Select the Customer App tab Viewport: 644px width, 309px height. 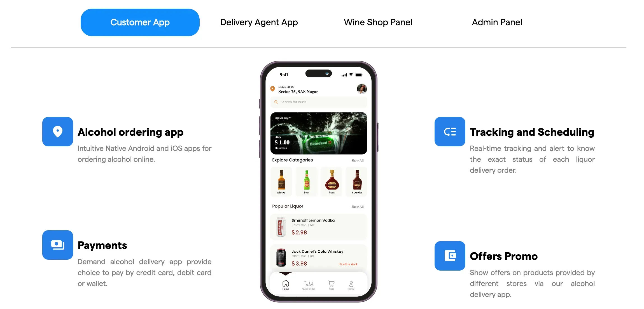click(x=140, y=22)
